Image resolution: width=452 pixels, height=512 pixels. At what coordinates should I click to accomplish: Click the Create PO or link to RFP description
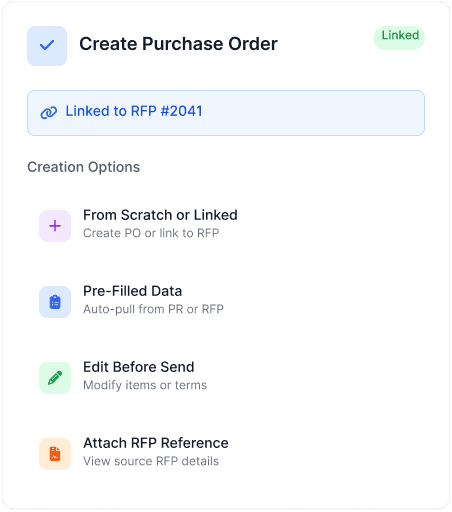pyautogui.click(x=151, y=233)
